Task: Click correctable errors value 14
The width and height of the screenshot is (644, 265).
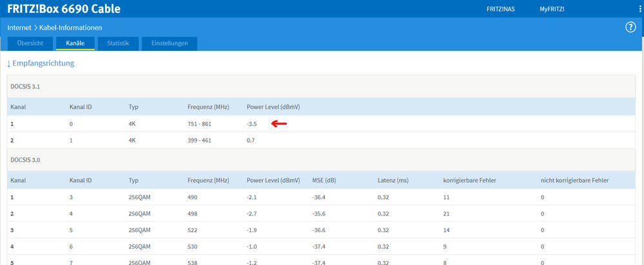Action: (x=446, y=230)
